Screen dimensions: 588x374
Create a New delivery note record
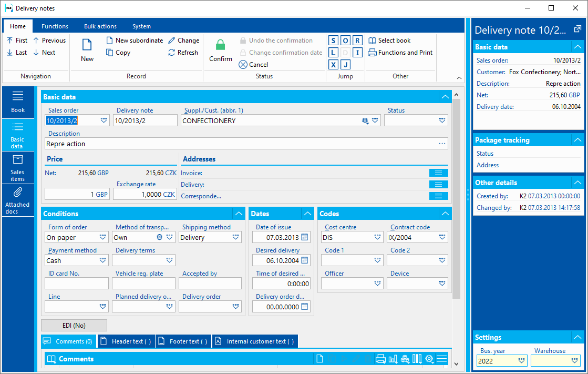click(87, 50)
